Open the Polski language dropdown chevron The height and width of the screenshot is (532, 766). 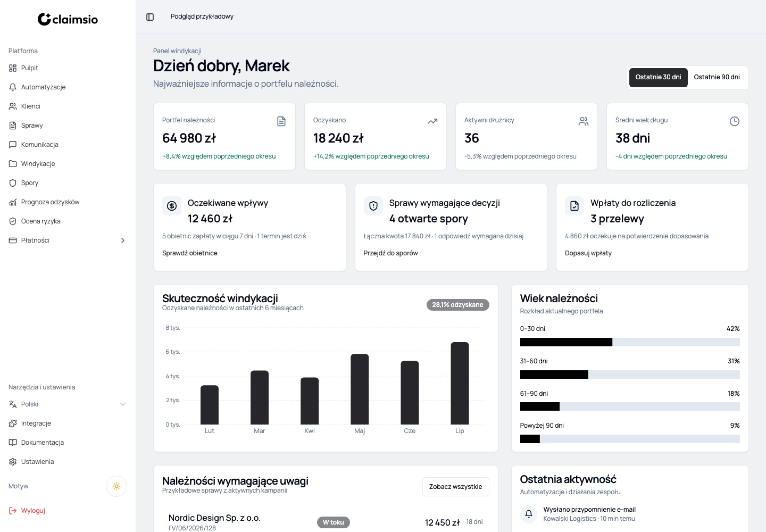point(123,404)
